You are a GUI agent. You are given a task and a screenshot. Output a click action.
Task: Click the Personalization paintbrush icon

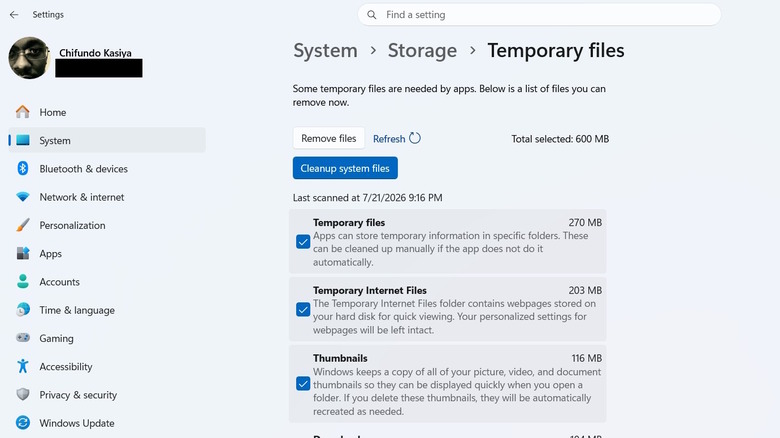tap(23, 225)
